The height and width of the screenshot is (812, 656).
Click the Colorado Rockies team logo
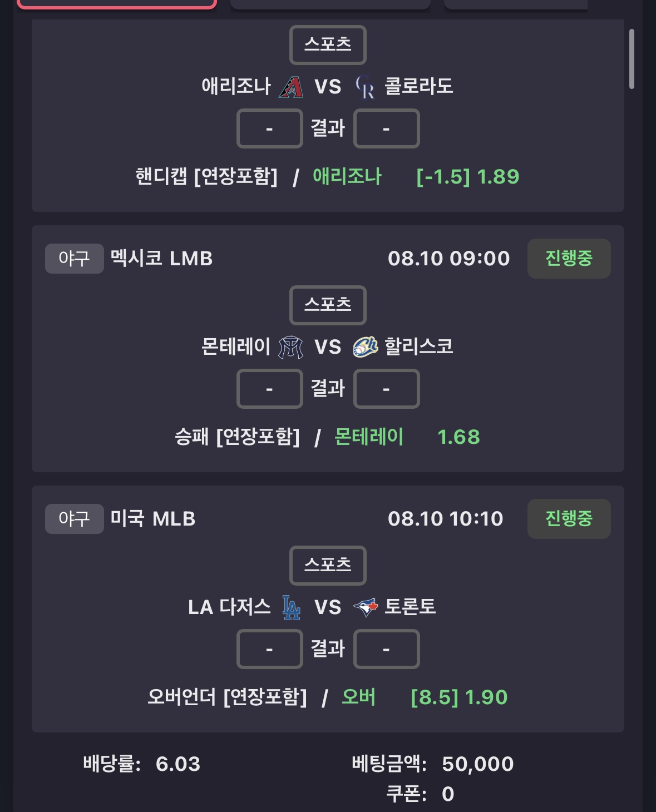tap(365, 87)
